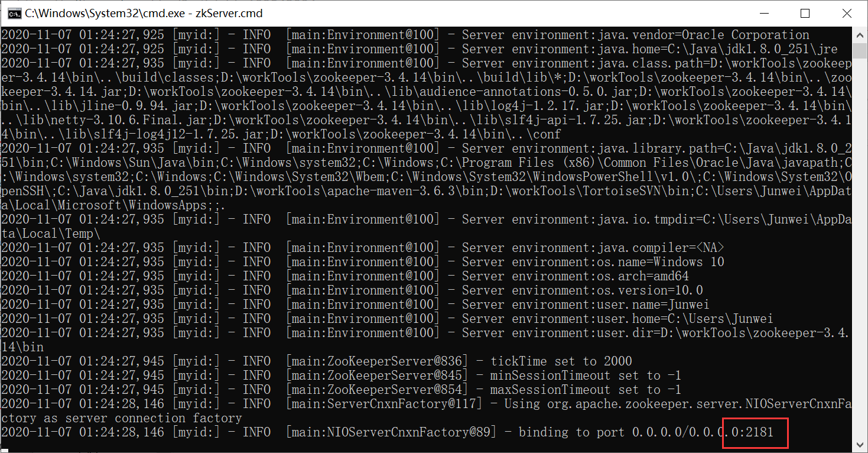Click '[main:ZooKeeperServer@836]' tag
Image resolution: width=868 pixels, height=453 pixels.
point(377,361)
